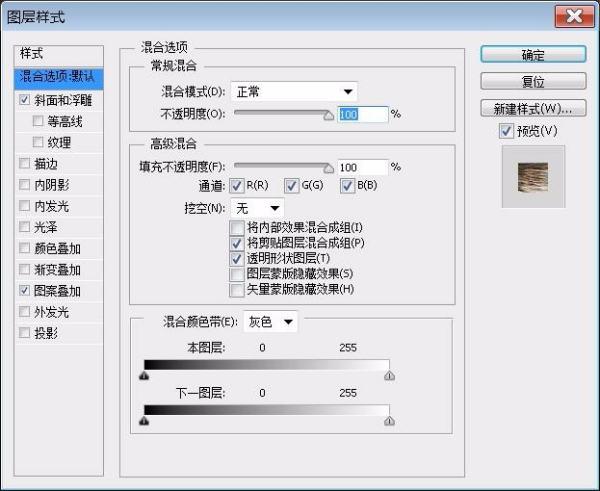Select 混合选项:默认 in the styles list

click(59, 76)
